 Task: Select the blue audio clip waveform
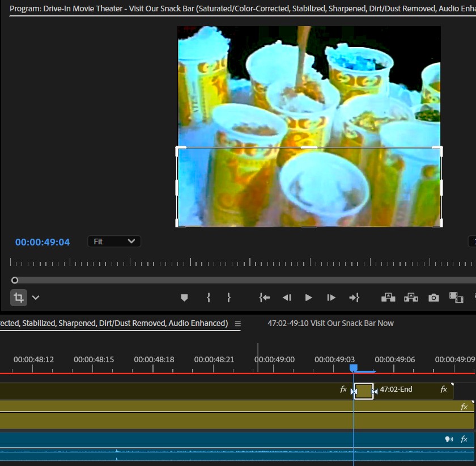point(237,455)
